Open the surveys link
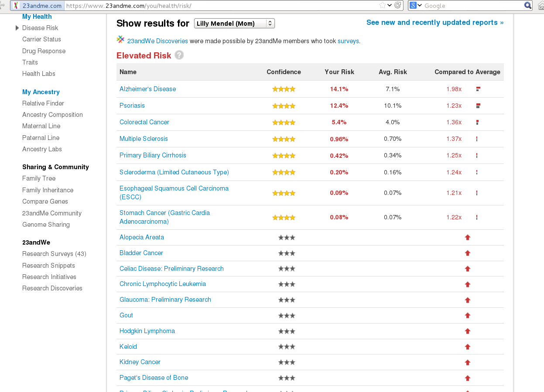544x392 pixels. (x=348, y=41)
